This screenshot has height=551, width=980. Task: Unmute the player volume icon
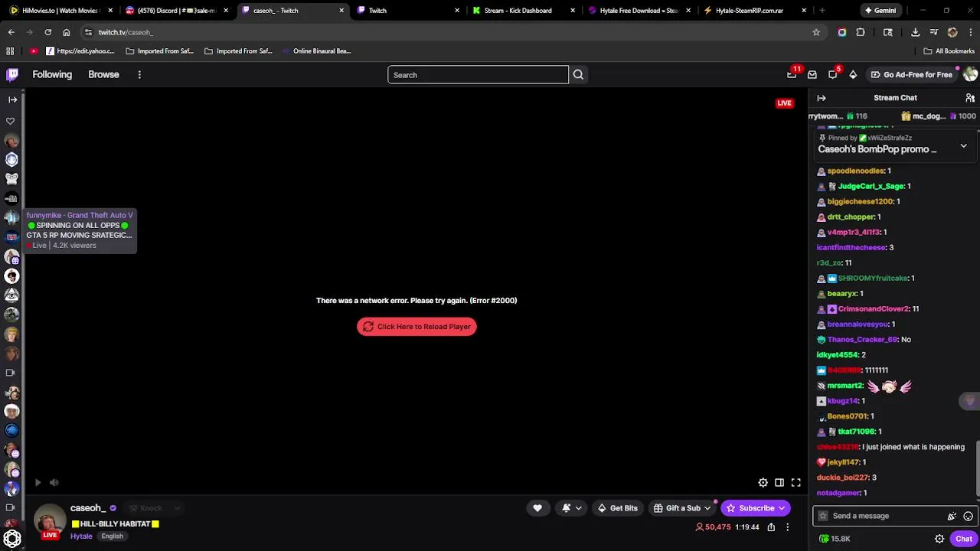tap(54, 482)
